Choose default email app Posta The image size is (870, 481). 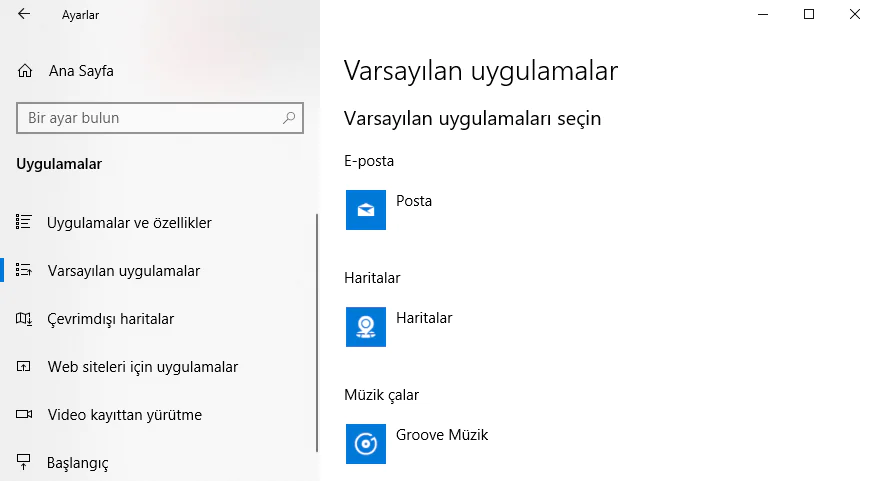414,201
